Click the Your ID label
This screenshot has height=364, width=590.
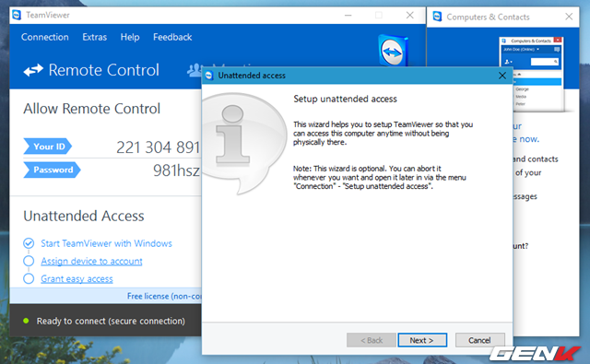(47, 147)
